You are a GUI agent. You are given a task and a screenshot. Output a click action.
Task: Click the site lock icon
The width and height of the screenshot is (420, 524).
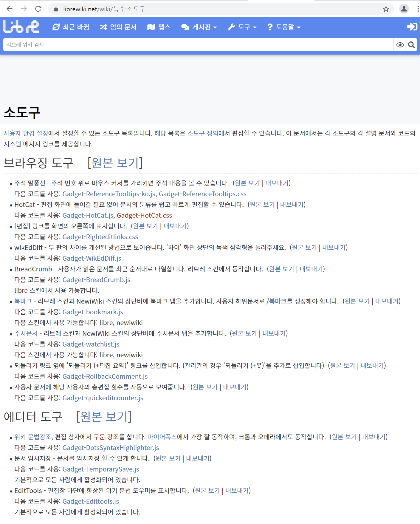coord(56,9)
